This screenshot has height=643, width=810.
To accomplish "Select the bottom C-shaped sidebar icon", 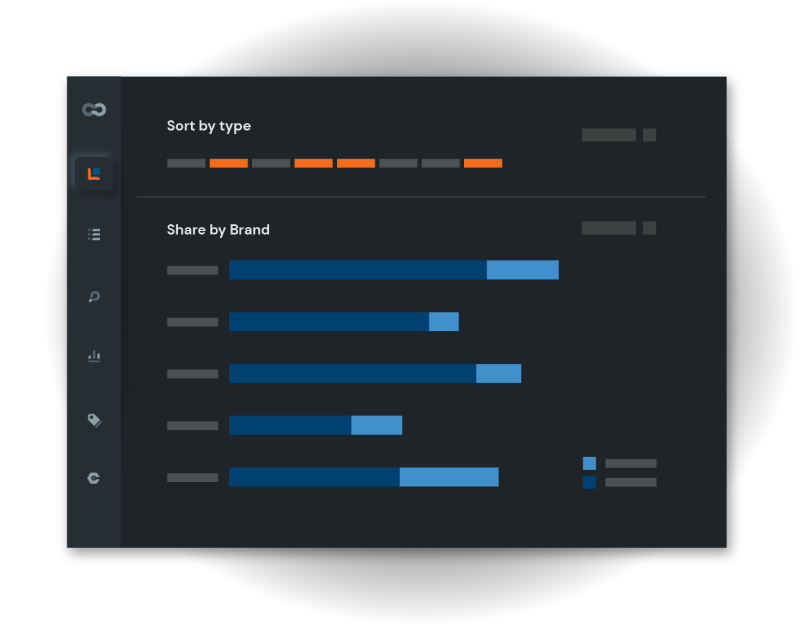I will pyautogui.click(x=94, y=478).
